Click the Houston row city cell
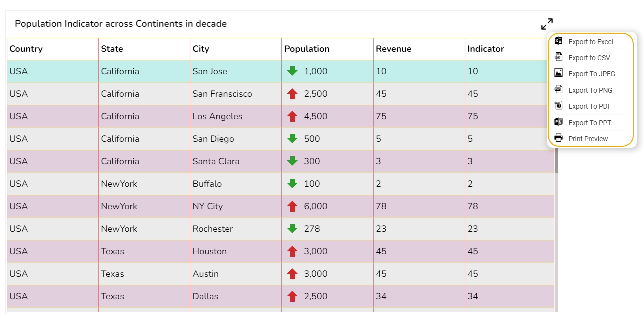 coord(210,251)
